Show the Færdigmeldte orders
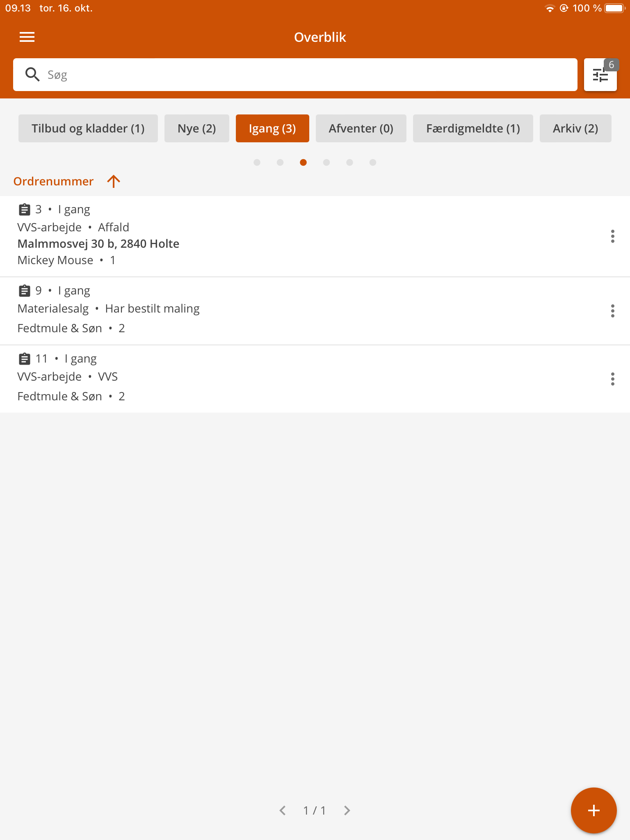This screenshot has height=840, width=630. (473, 128)
